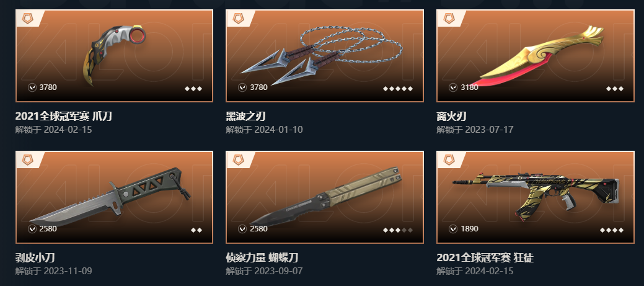Click the VP currency icon beside 1890
The image size is (644, 286).
(453, 229)
